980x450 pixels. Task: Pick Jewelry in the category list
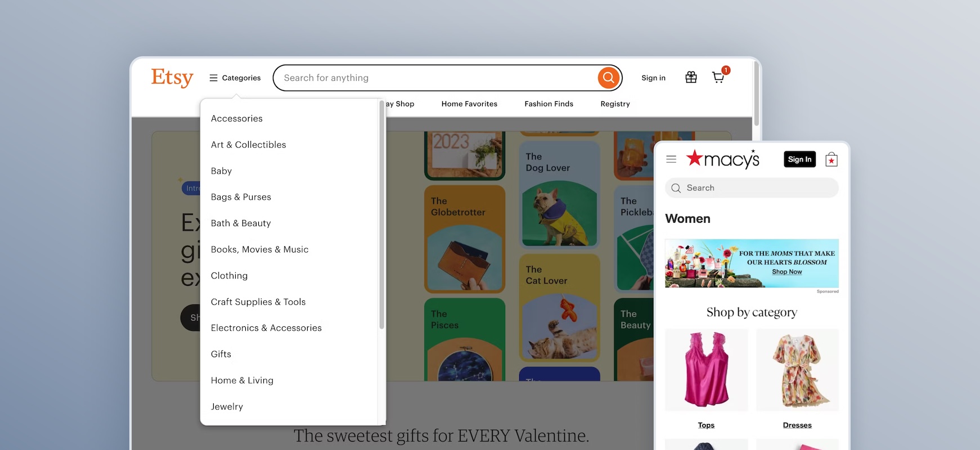pos(227,407)
